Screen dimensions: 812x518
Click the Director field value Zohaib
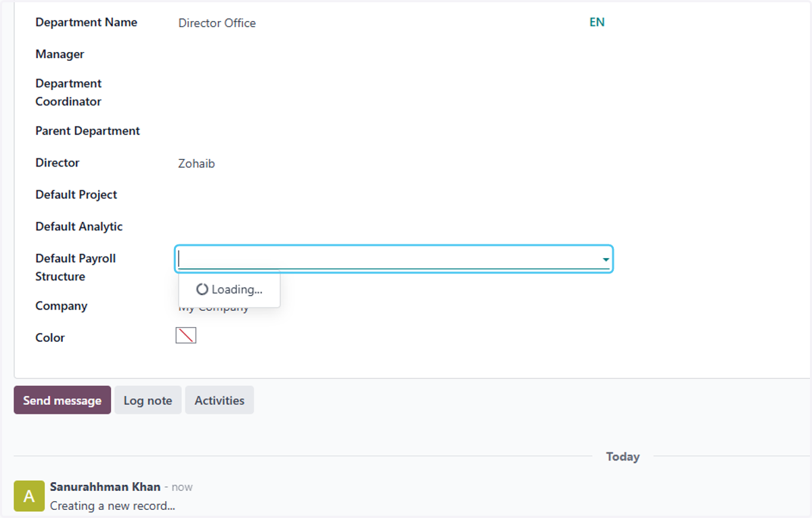[x=196, y=163]
